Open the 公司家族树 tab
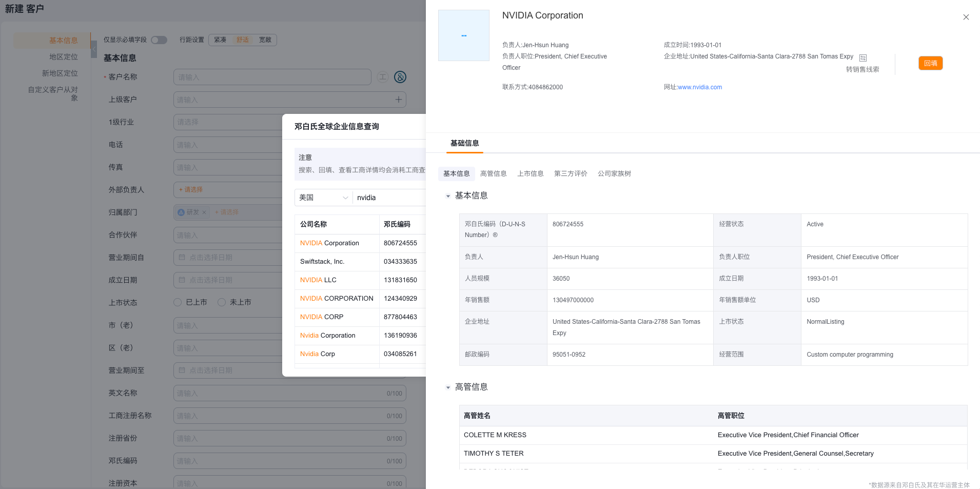Screen dimensions: 980x489 click(x=614, y=173)
